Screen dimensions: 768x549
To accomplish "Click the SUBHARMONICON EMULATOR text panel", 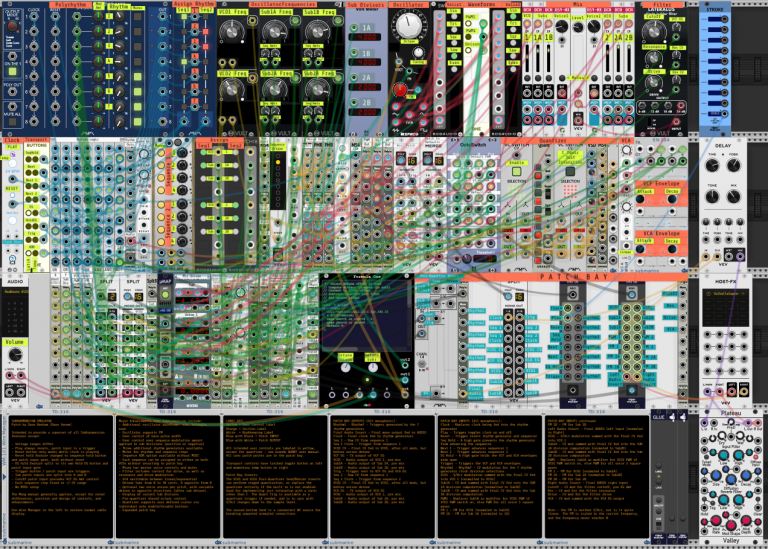I will click(x=59, y=476).
